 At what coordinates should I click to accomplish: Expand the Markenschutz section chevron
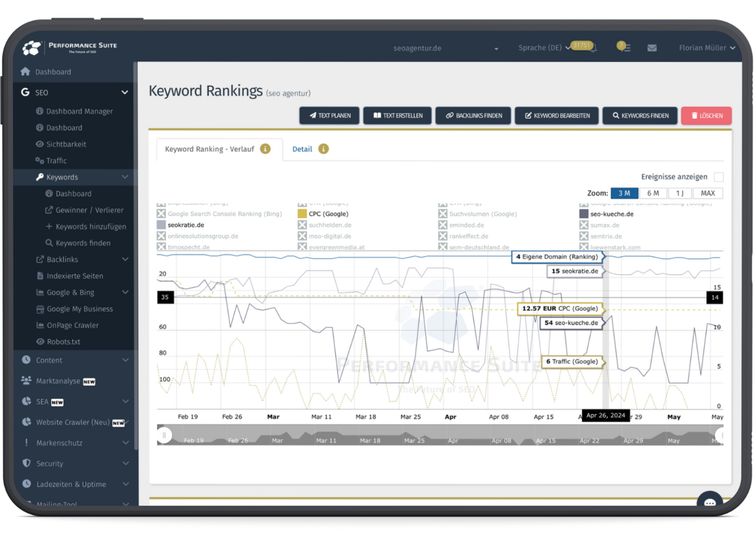click(x=125, y=443)
